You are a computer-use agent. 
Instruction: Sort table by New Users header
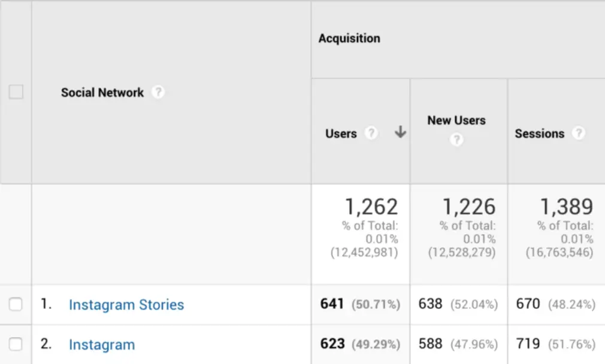456,120
